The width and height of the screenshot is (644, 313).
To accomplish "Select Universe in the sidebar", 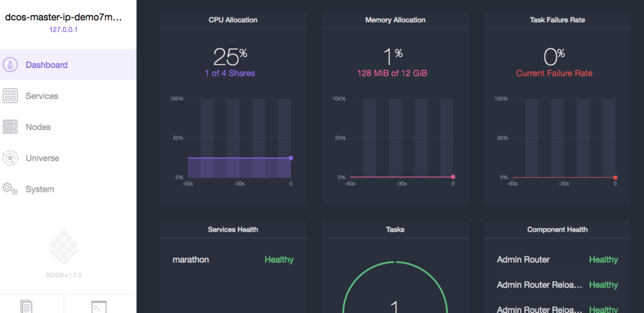I will pyautogui.click(x=42, y=158).
